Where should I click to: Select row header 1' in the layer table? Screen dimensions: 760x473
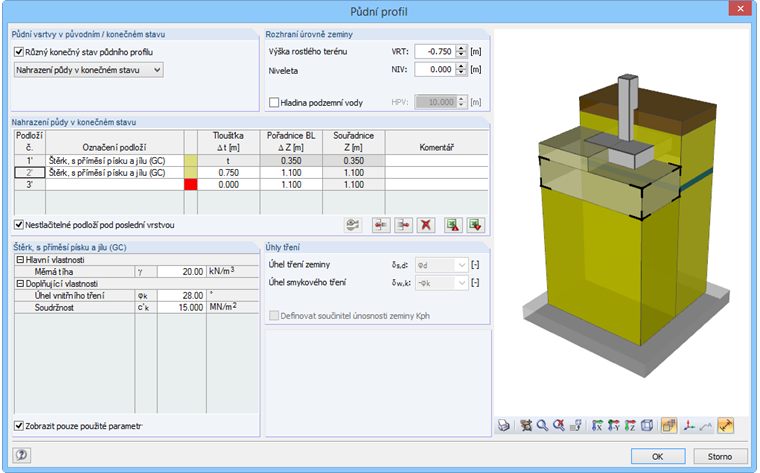pyautogui.click(x=30, y=160)
